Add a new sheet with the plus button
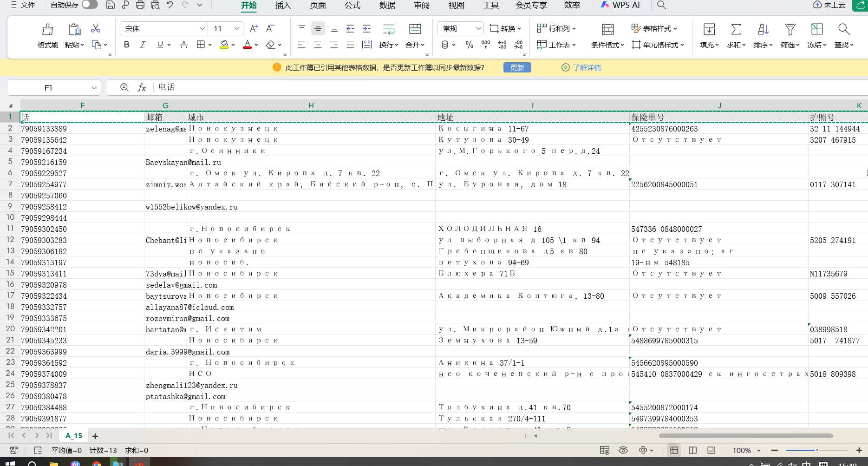The width and height of the screenshot is (868, 466). click(95, 436)
